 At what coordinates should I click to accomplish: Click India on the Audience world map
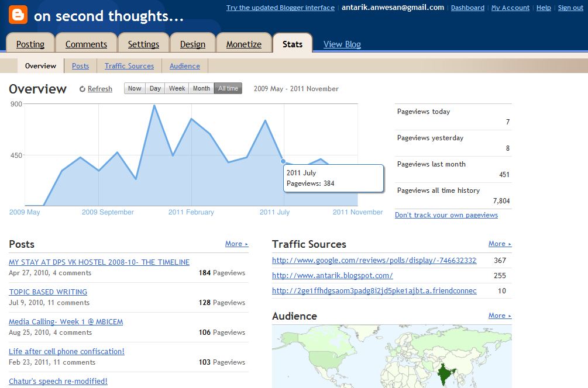tap(445, 374)
